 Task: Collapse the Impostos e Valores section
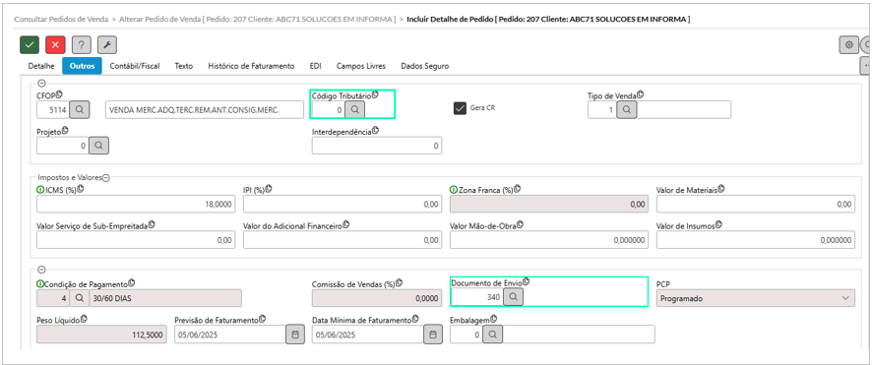[106, 178]
